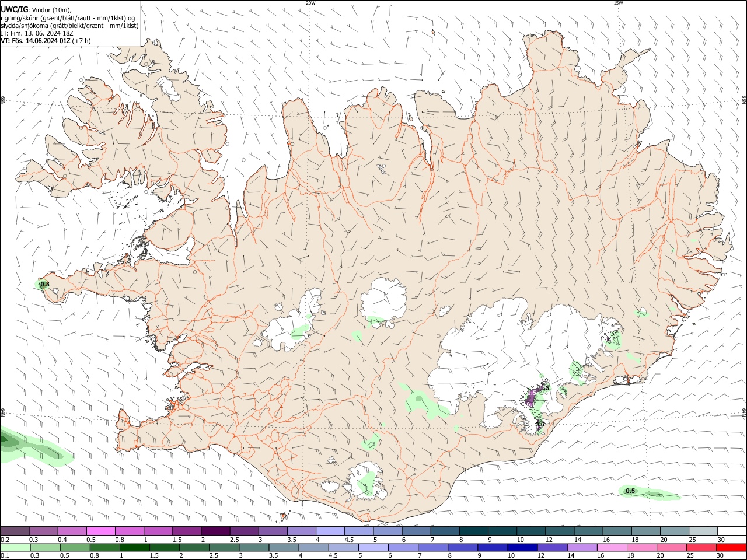Click the 'IT: Fim. 13. 06. 2024 18Z' line
The image size is (747, 560).
tap(36, 34)
